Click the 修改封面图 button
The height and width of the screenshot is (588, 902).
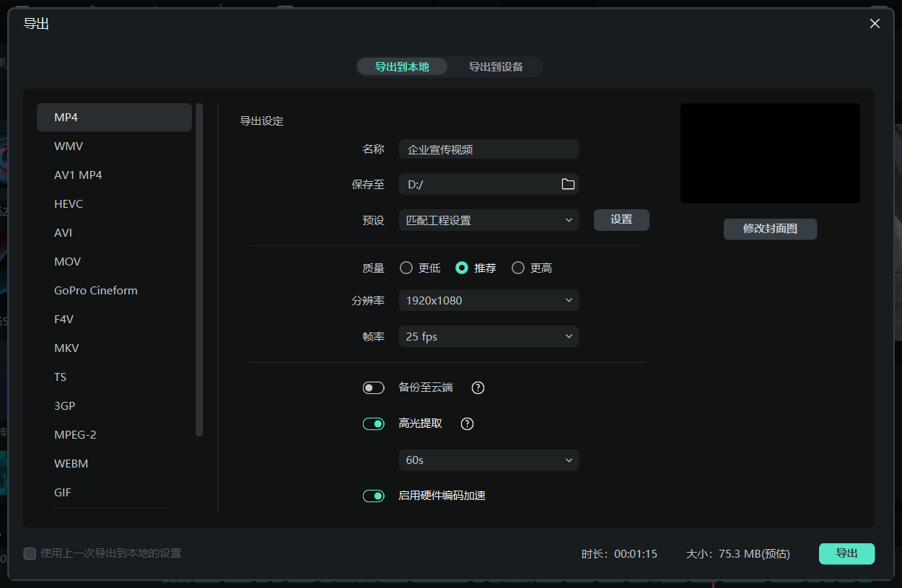[770, 229]
